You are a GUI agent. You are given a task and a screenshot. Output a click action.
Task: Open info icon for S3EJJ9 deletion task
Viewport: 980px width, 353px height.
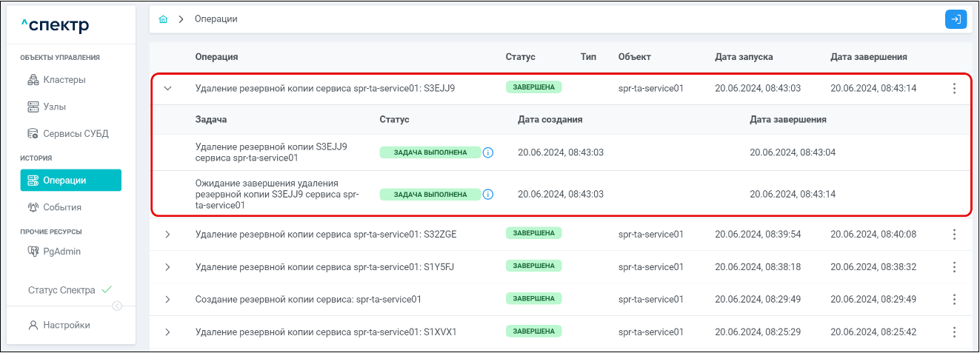pyautogui.click(x=488, y=152)
